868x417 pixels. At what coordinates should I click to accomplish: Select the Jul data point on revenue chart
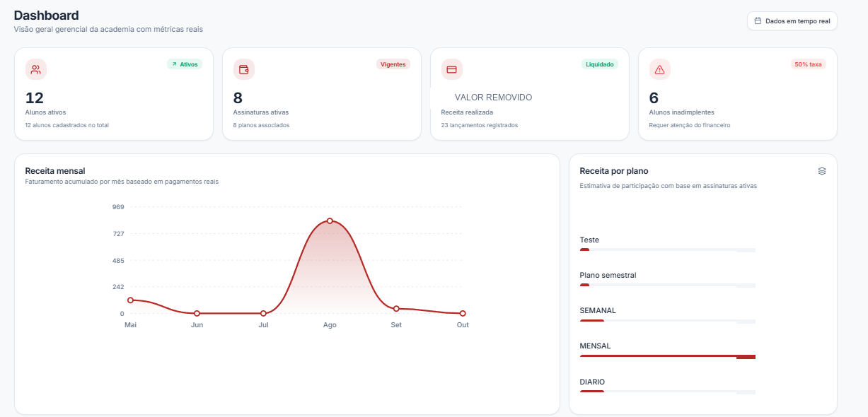263,313
